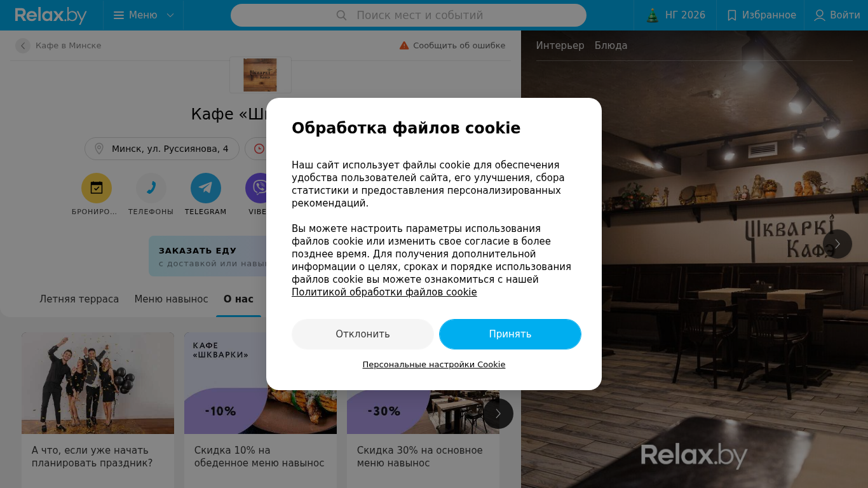This screenshot has width=868, height=488.
Task: Open the Меню dropdown
Action: point(144,15)
